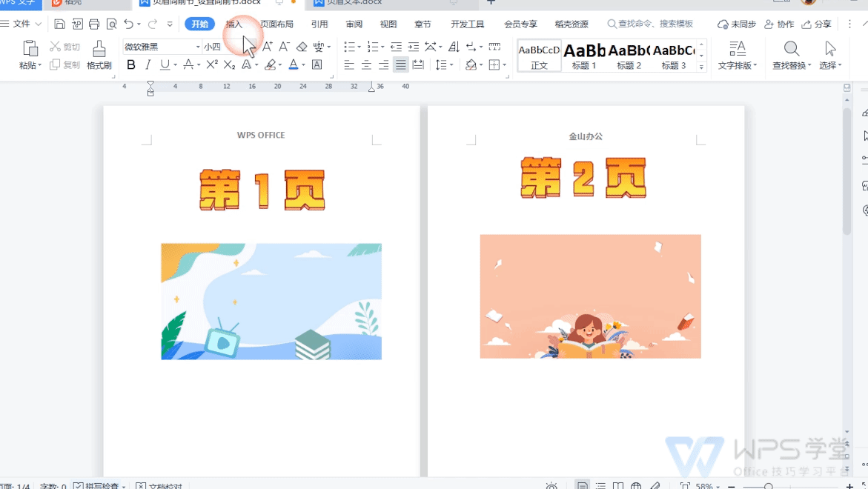
Task: Expand the font name 微软雅黑 dropdown
Action: (x=198, y=47)
